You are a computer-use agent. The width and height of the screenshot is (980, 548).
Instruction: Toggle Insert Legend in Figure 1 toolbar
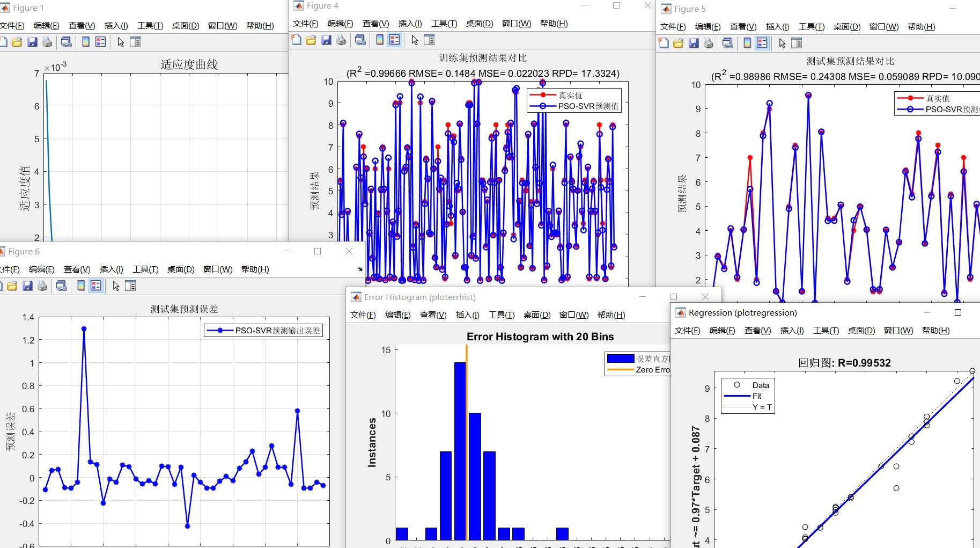click(x=101, y=42)
